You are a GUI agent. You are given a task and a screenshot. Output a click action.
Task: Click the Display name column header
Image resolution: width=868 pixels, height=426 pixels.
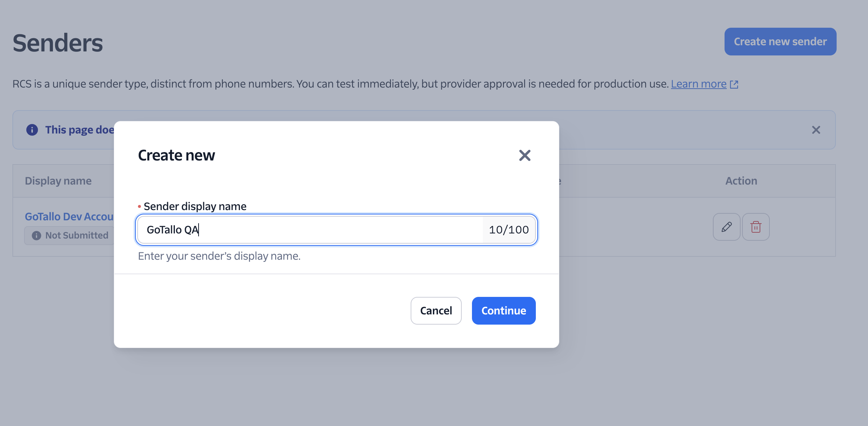tap(58, 181)
